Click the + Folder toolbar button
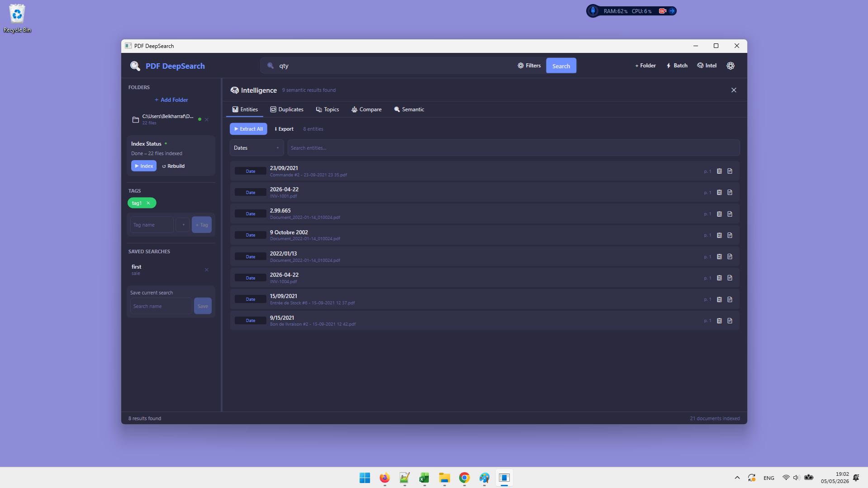The height and width of the screenshot is (488, 868). (x=645, y=66)
